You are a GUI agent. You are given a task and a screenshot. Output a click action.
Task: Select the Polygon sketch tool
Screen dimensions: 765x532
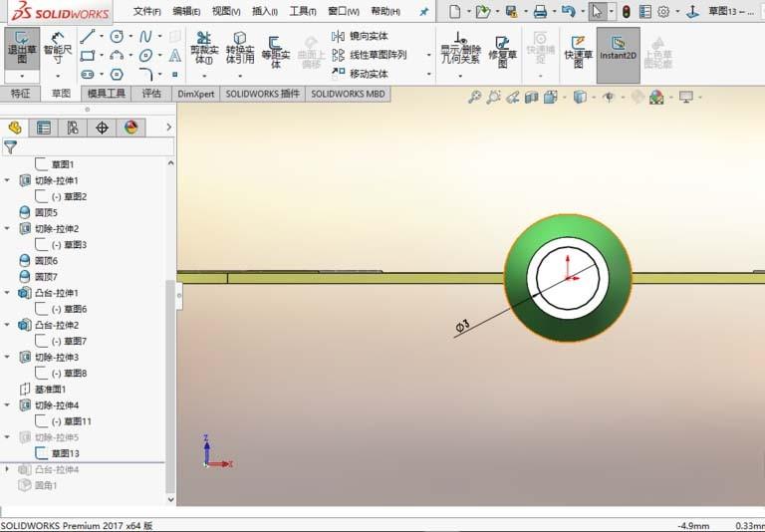pos(117,74)
